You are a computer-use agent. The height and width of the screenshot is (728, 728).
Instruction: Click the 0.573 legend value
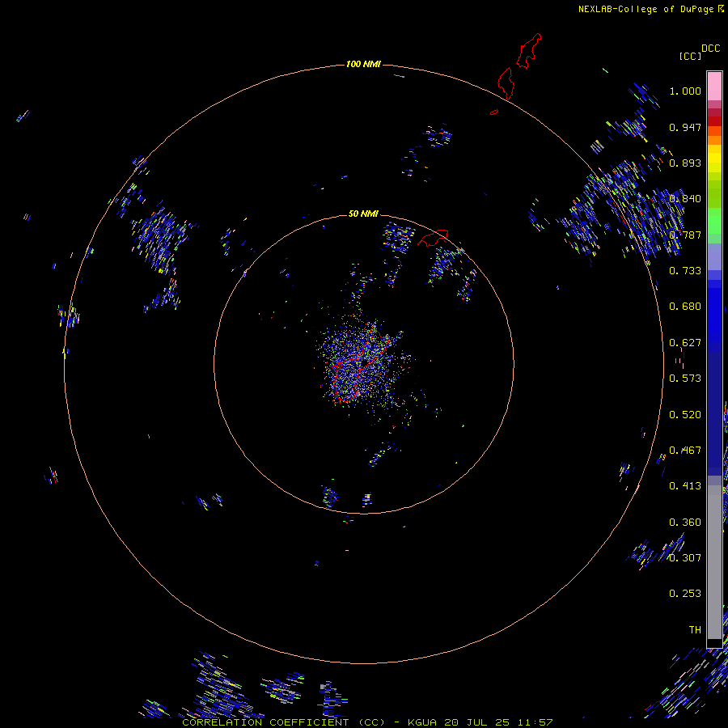[x=685, y=379]
